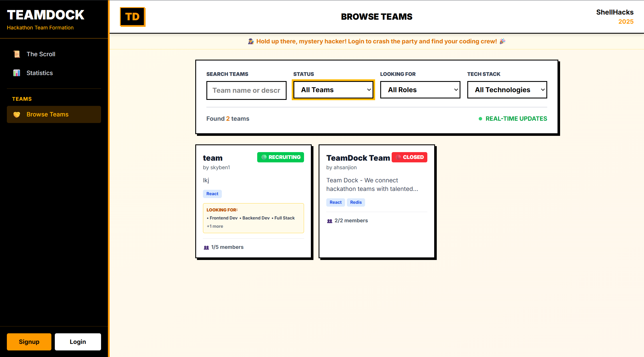Expand the Looking For All Roles dropdown
Viewport: 644px width, 357px height.
tap(420, 90)
